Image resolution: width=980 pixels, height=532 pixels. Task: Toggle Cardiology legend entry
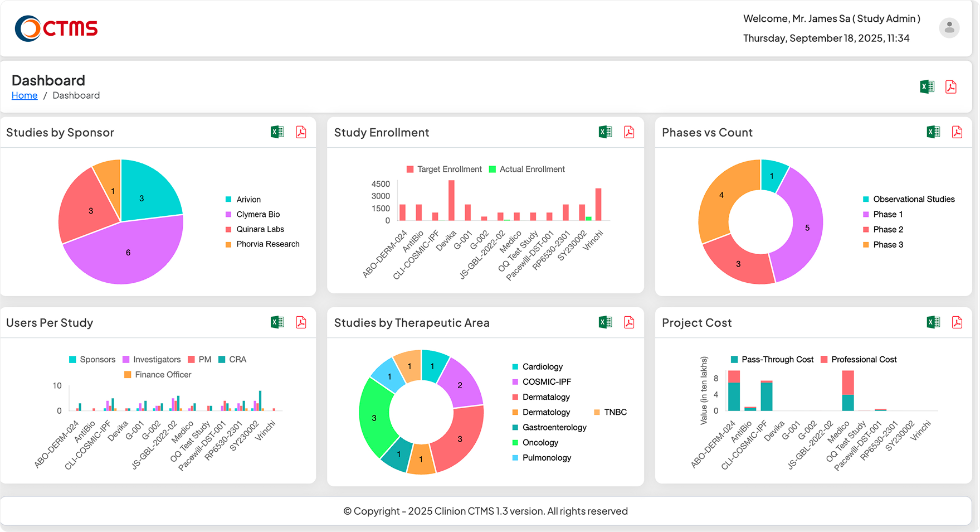tap(538, 366)
